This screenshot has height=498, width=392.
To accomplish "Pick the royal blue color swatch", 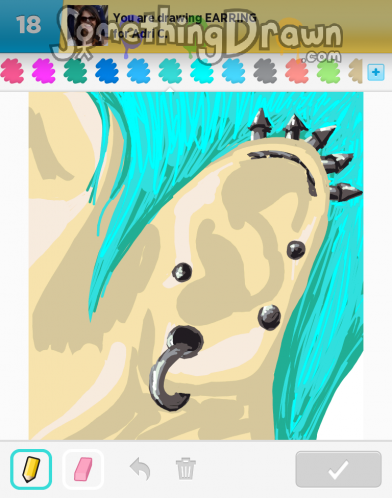I will (107, 71).
